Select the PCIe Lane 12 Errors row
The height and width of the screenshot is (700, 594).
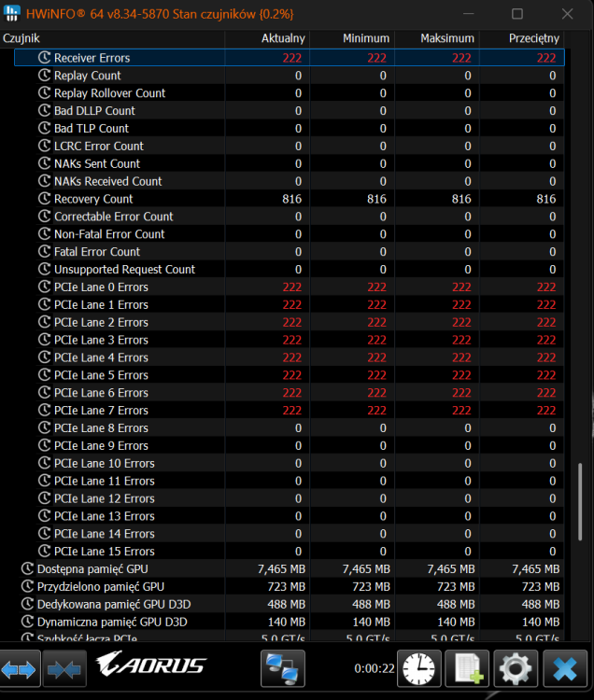click(290, 498)
